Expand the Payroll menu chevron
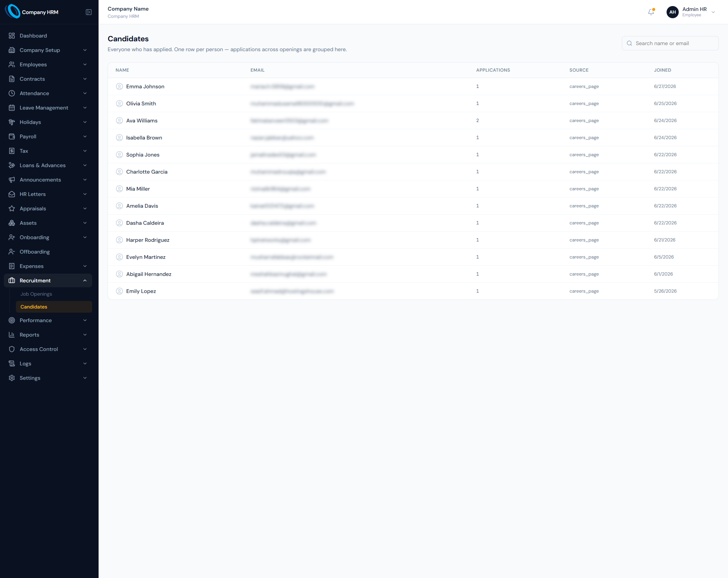The height and width of the screenshot is (578, 728). click(85, 136)
